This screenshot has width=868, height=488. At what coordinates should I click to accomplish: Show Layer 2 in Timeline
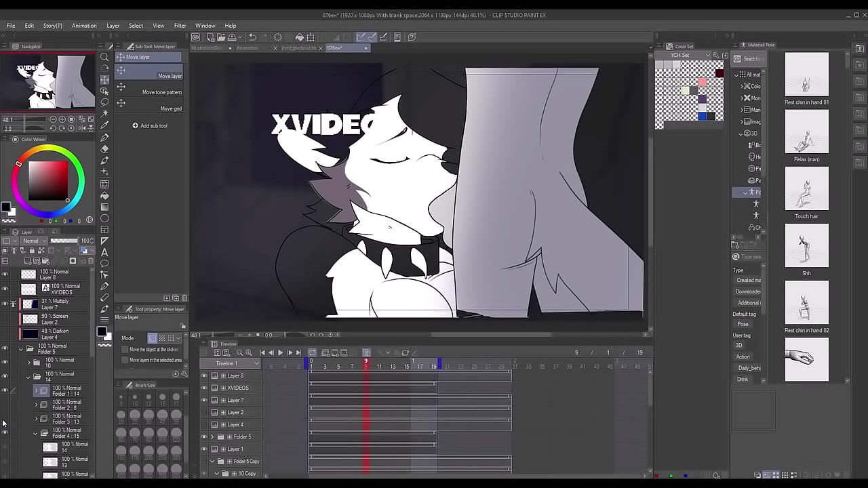(x=204, y=412)
